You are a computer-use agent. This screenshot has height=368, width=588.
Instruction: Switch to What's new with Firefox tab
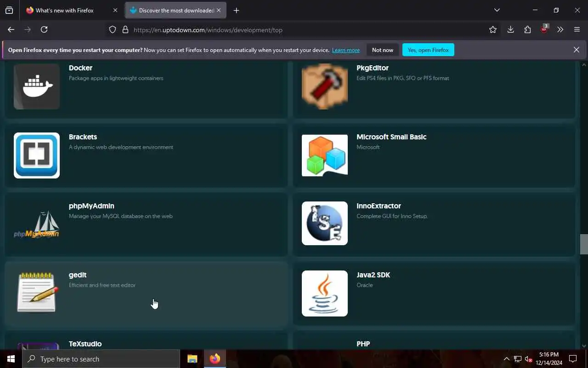pos(72,10)
